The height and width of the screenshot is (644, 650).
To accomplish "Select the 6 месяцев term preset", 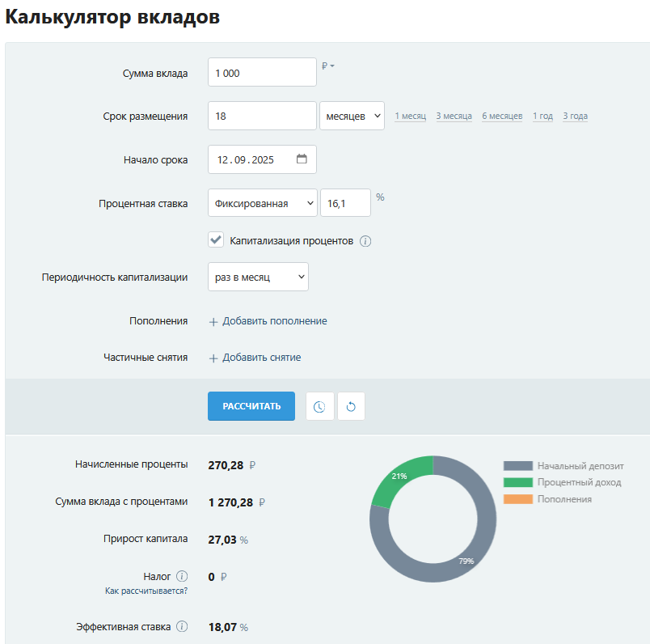I will (501, 116).
